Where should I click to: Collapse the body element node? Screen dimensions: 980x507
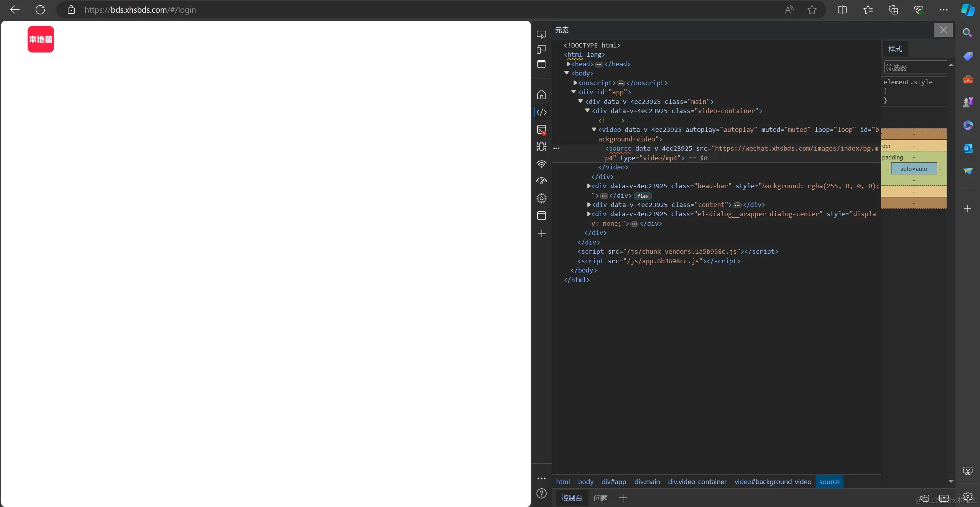pos(567,73)
